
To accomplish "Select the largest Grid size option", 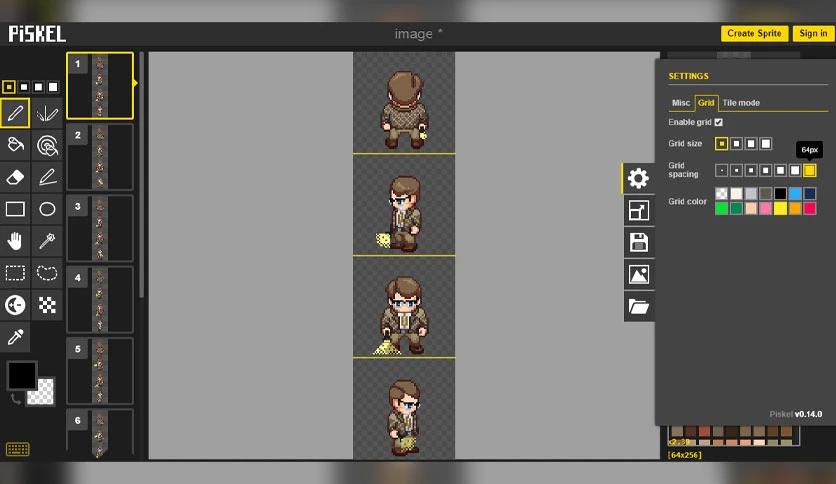I will point(766,143).
